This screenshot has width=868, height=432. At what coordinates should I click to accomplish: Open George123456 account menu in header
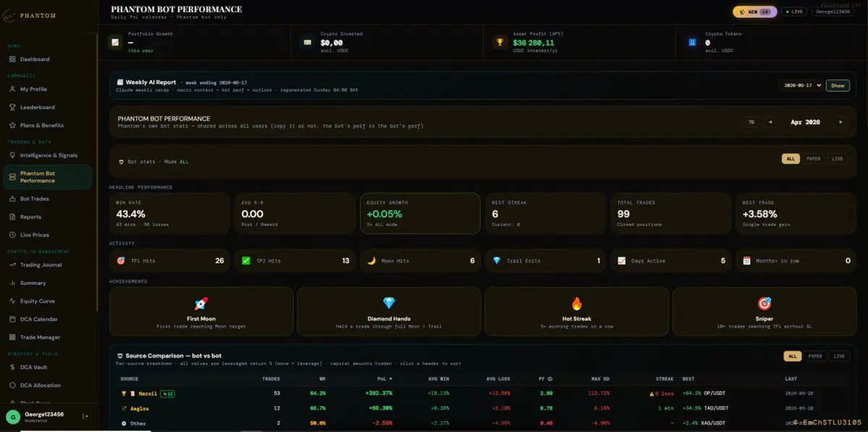click(833, 12)
